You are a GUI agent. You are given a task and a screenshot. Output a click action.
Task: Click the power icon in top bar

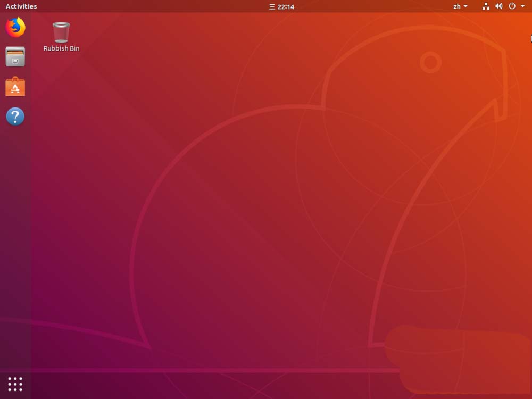pos(512,6)
